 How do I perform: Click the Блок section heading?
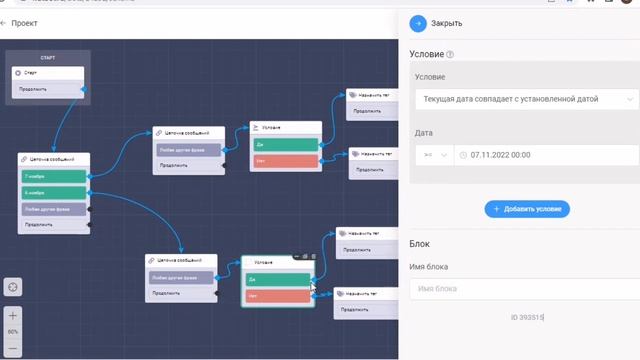click(419, 244)
